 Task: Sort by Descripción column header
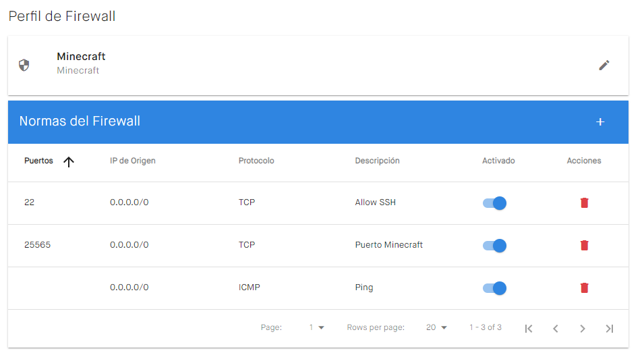pyautogui.click(x=377, y=161)
